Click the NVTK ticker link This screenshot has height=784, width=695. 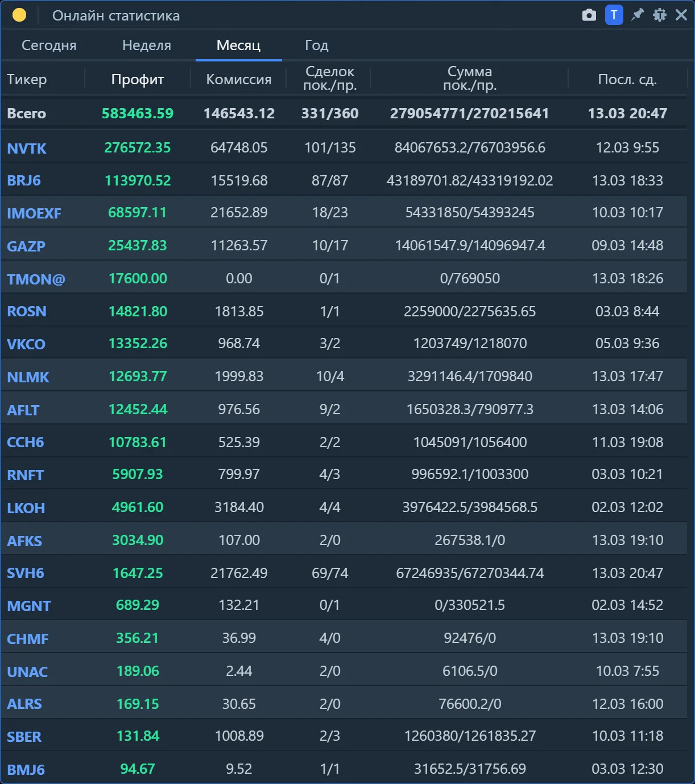[x=27, y=148]
